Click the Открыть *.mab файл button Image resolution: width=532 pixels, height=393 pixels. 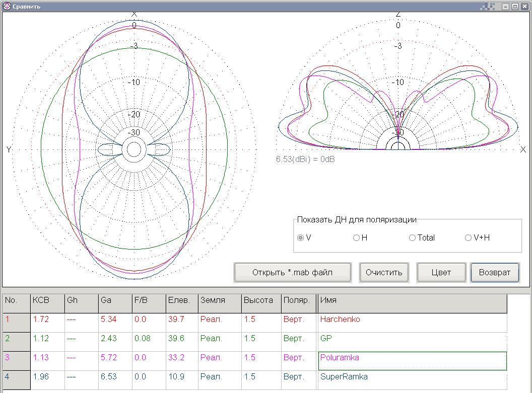(x=293, y=273)
